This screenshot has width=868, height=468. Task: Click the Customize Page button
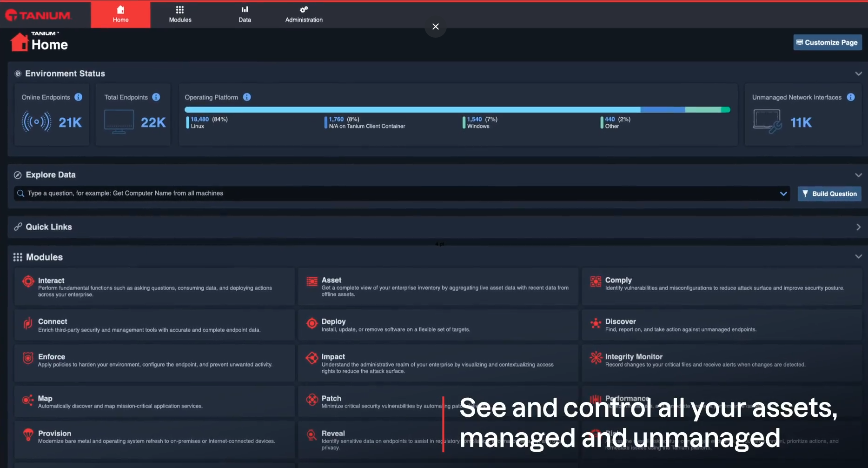827,42
